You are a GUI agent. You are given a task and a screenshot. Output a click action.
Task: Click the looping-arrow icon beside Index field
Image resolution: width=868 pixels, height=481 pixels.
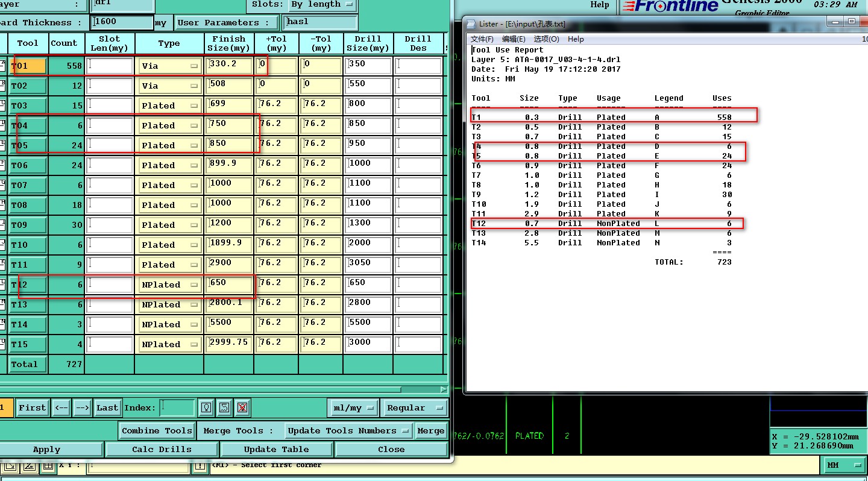224,407
